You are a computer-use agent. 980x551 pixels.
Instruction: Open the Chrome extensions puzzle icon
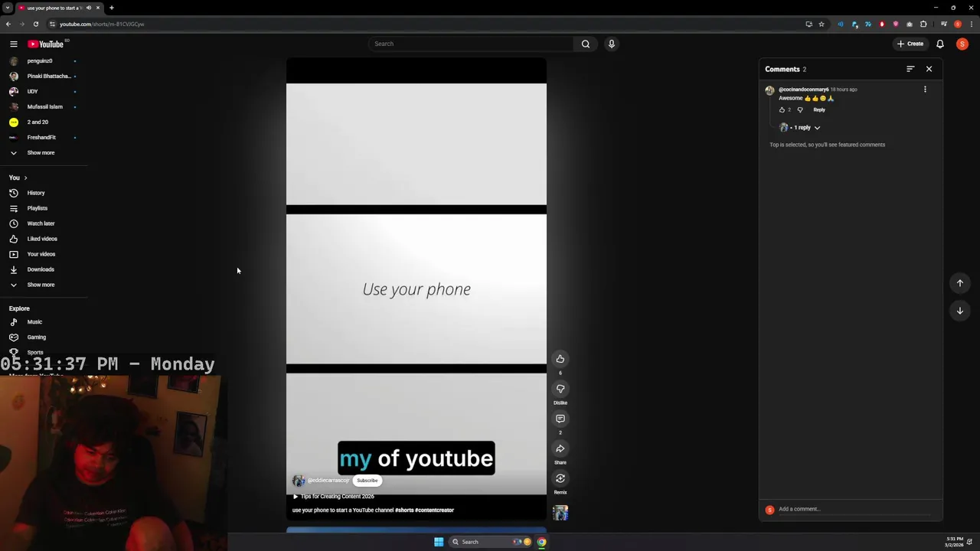923,24
